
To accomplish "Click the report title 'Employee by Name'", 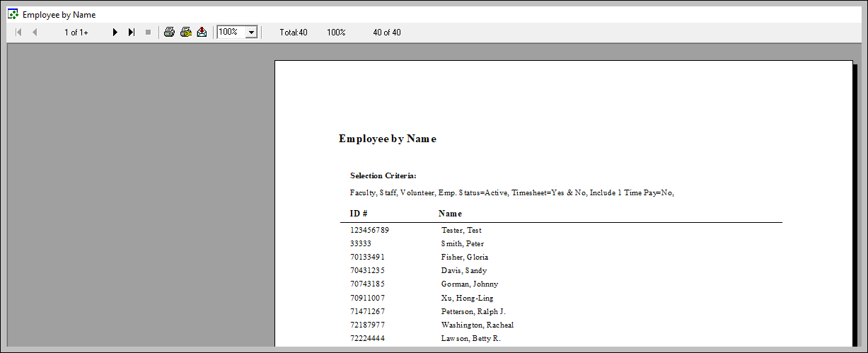I will 388,139.
